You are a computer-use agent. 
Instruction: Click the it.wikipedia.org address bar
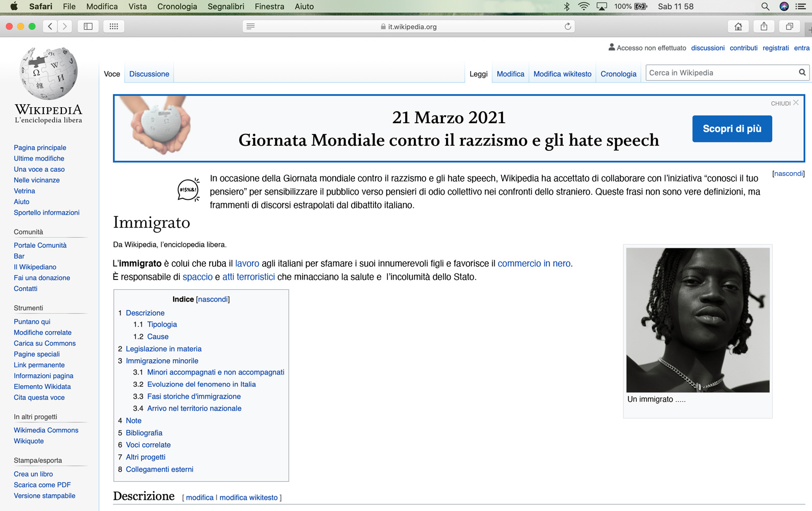click(x=409, y=27)
